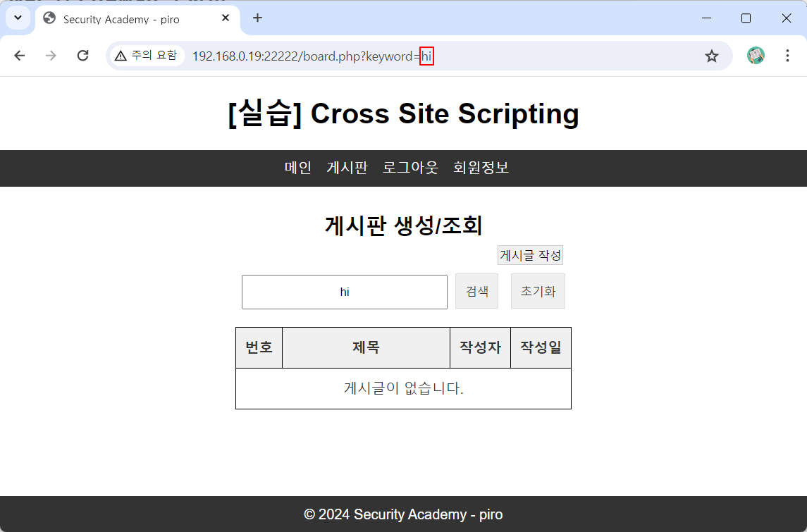Click the 초기화 reset button
Viewport: 807px width, 532px height.
[x=538, y=291]
